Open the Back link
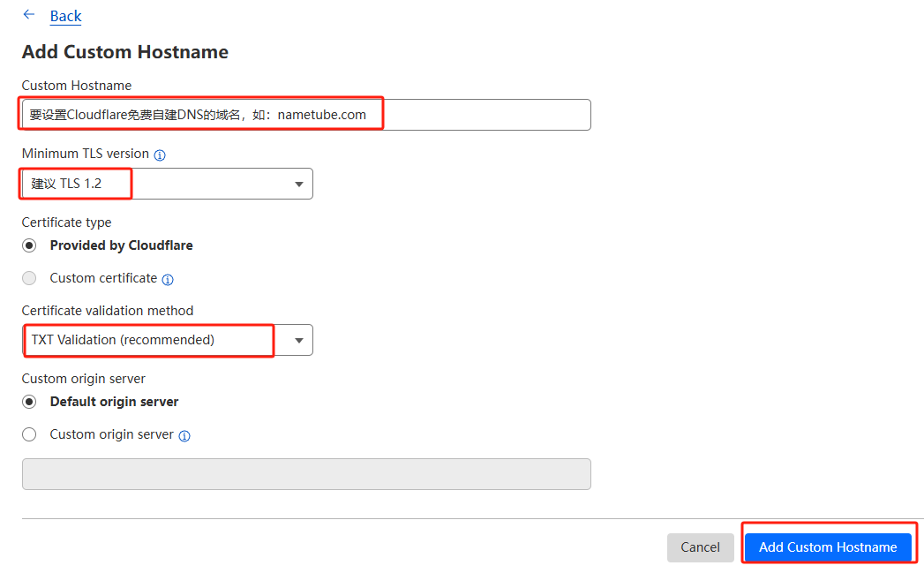This screenshot has width=924, height=573. [65, 16]
